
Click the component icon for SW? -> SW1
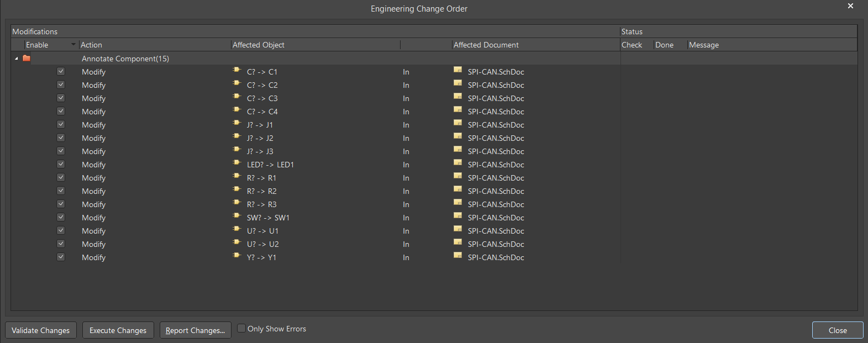click(237, 216)
